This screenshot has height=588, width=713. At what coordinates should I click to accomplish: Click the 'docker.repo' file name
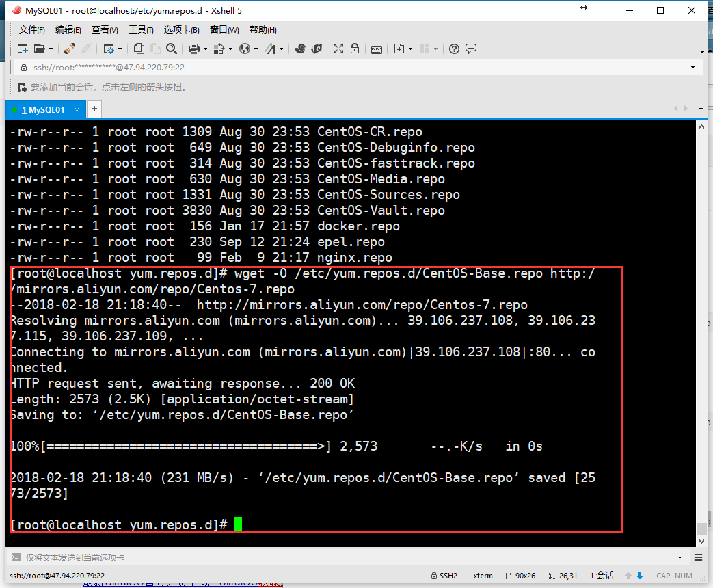point(358,226)
